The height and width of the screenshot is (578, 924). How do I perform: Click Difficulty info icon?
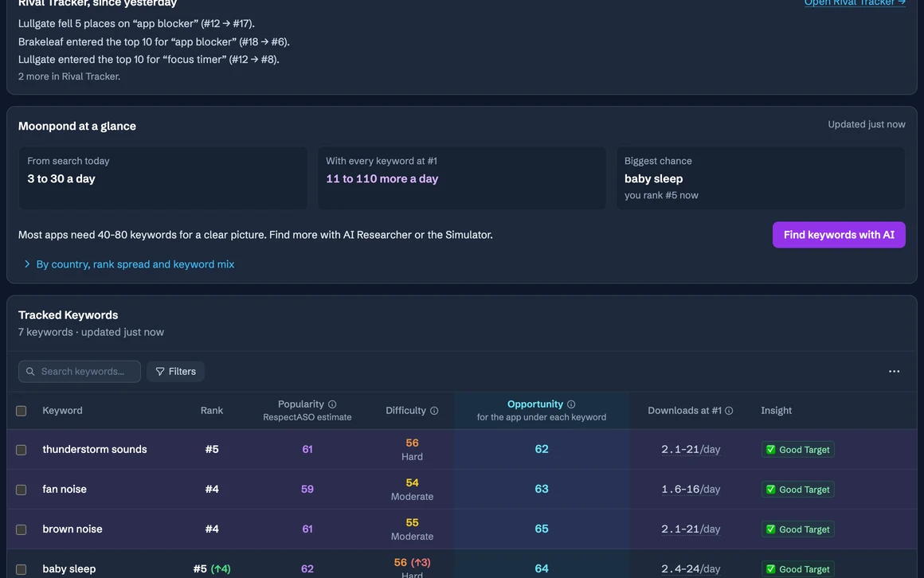(434, 411)
